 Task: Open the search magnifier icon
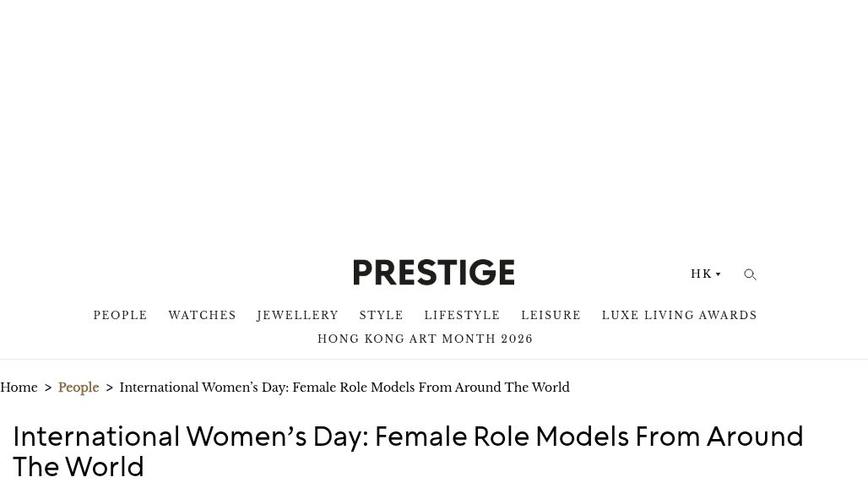tap(750, 274)
